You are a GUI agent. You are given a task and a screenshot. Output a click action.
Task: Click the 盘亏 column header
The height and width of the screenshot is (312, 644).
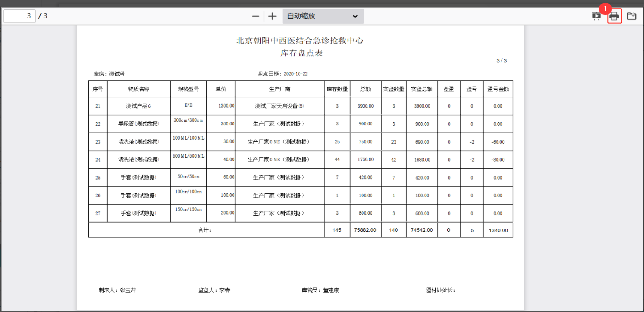pyautogui.click(x=471, y=89)
